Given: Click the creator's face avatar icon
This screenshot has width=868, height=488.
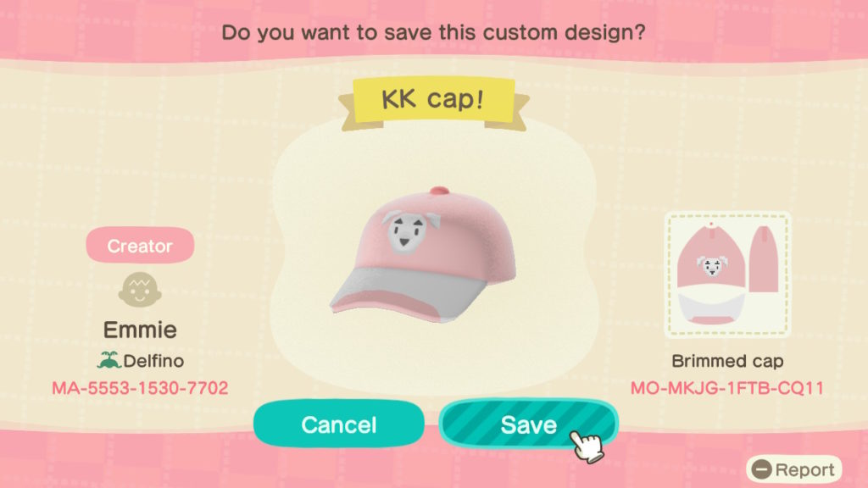Looking at the screenshot, I should click(140, 290).
